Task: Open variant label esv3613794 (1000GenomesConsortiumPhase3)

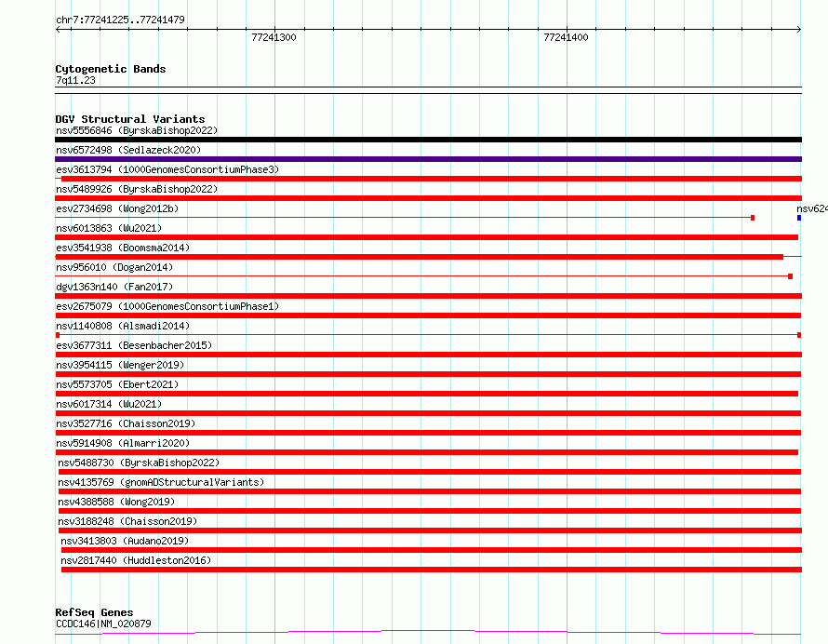Action: (x=167, y=169)
